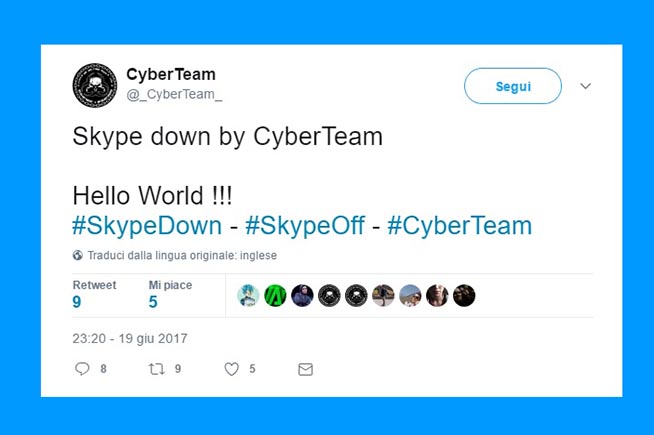The height and width of the screenshot is (435, 654).
Task: Open the last dark liker avatar
Action: click(x=464, y=296)
